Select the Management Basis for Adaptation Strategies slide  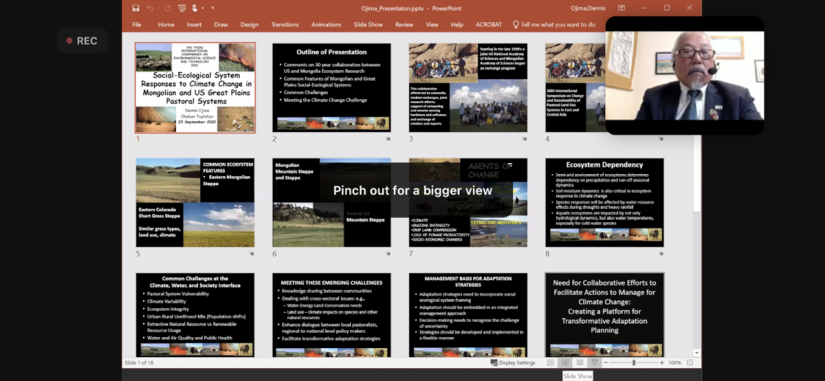click(468, 315)
